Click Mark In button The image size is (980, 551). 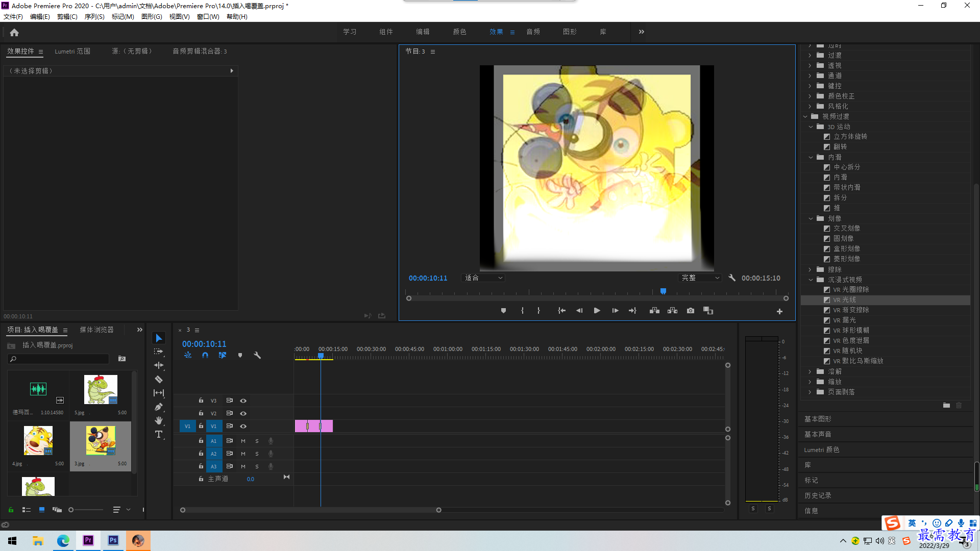pos(522,311)
